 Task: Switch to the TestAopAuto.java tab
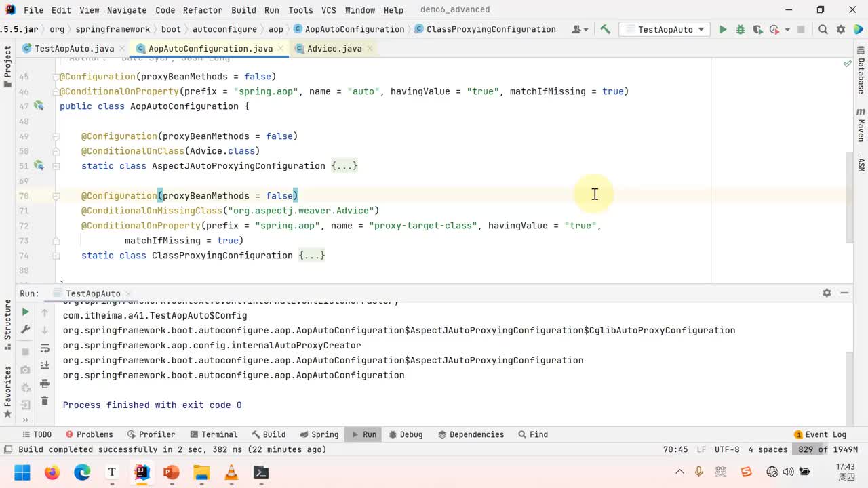tap(74, 48)
